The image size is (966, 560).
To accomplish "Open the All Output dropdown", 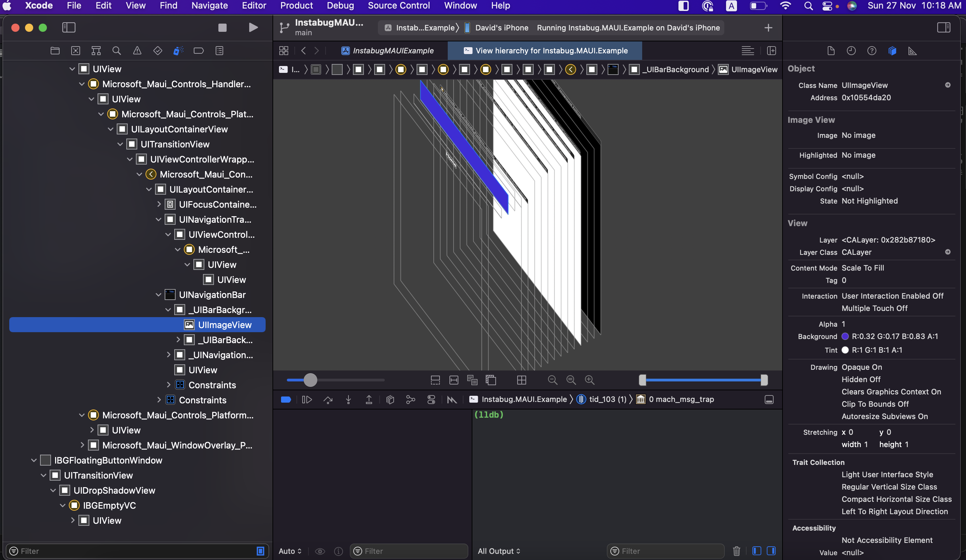I will [x=499, y=551].
